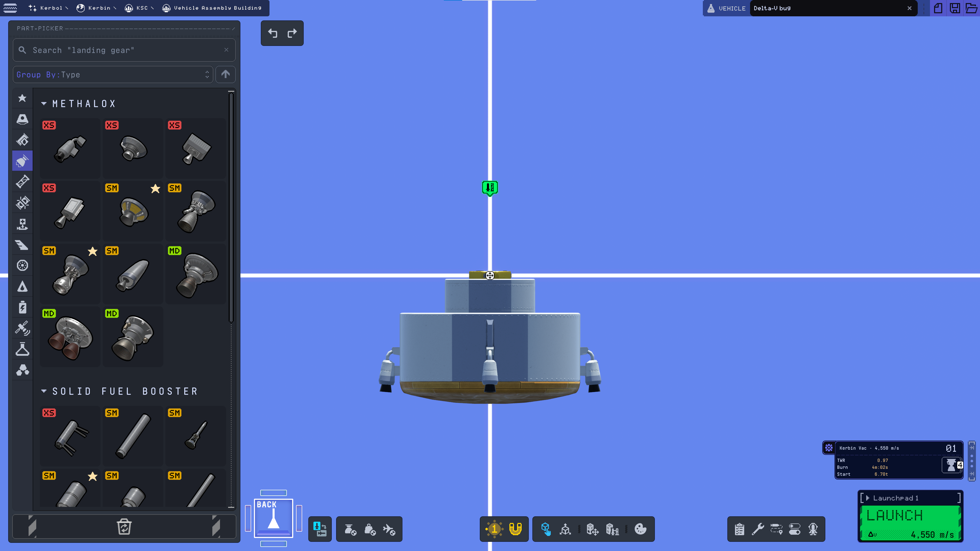Open the Favorites parts category star

pos(22,98)
